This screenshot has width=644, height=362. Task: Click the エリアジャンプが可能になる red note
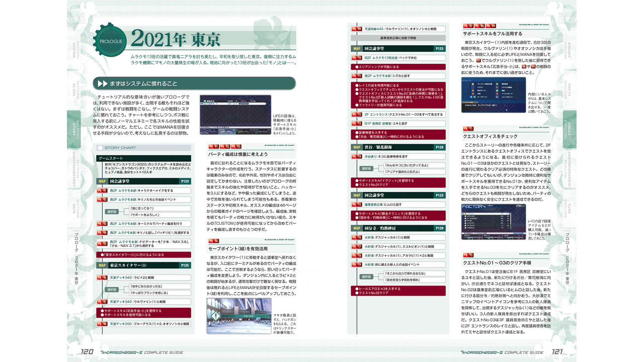(398, 66)
